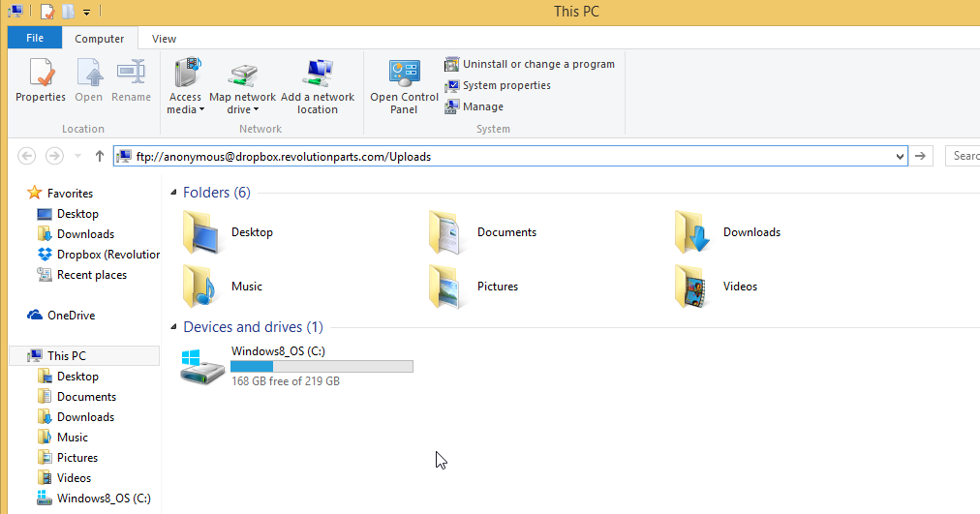Image resolution: width=980 pixels, height=514 pixels.
Task: Open the Customize Quick Access Toolbar dropdown
Action: [x=87, y=12]
